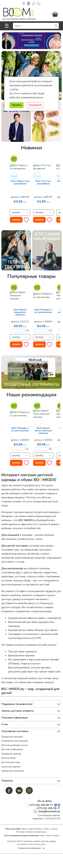The width and height of the screenshot is (63, 868).
Task: Open the Instagram social icon
Action: [29, 790]
